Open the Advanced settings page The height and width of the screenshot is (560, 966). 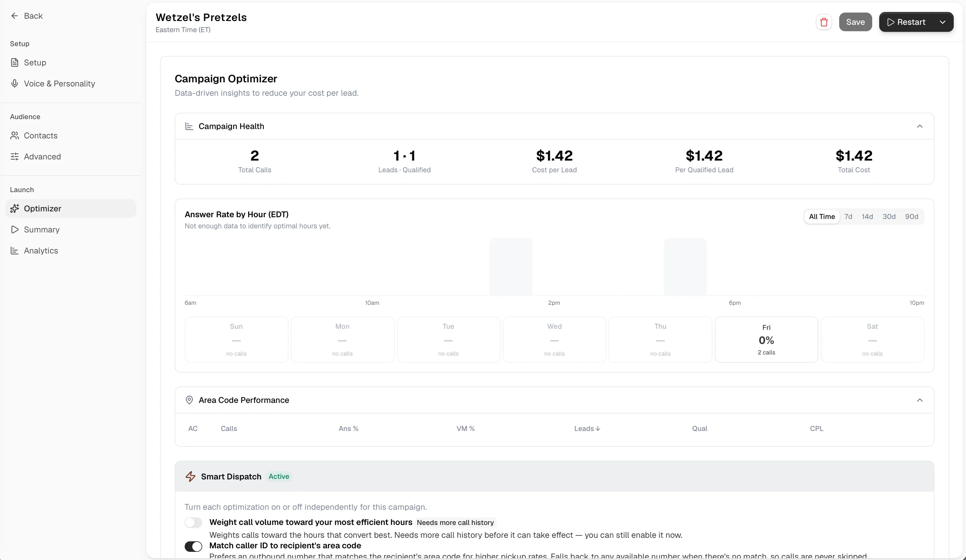(x=70, y=157)
